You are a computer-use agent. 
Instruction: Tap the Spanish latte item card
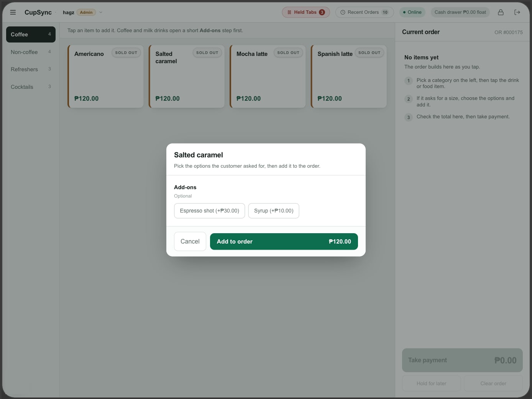point(349,77)
